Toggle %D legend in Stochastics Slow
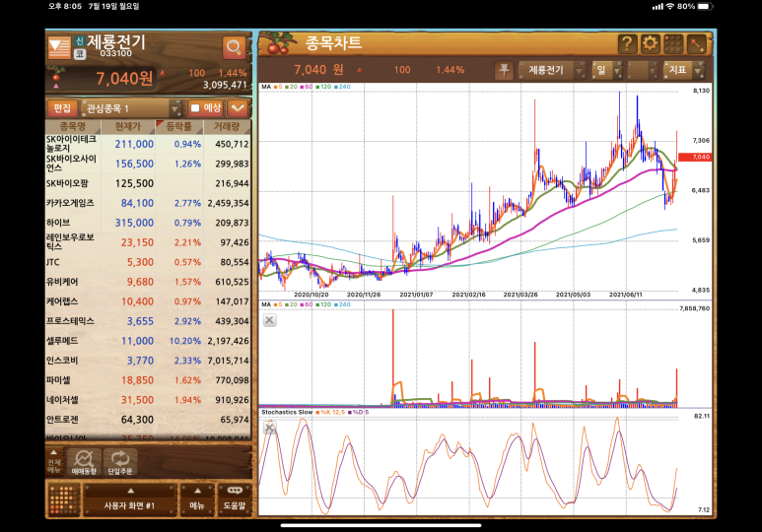The height and width of the screenshot is (532, 762). (x=359, y=412)
